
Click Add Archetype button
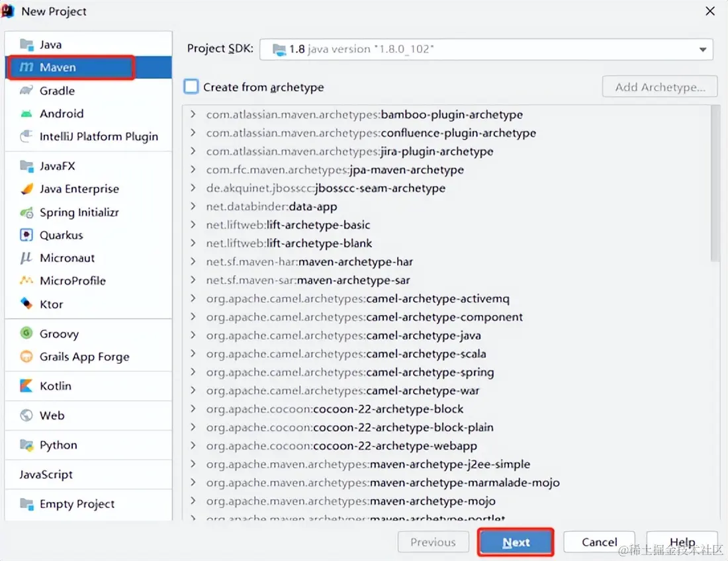click(x=660, y=87)
